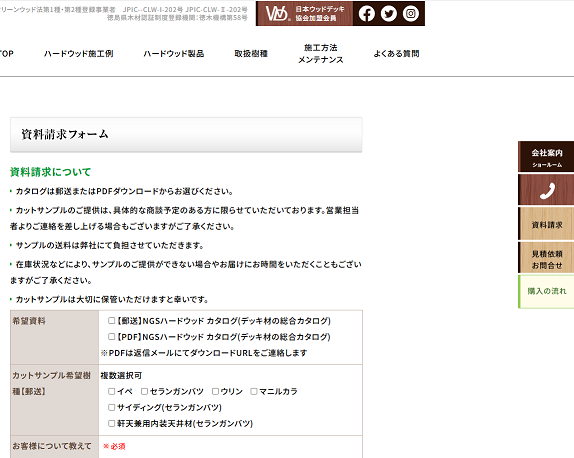Tick the セランガンバツ sample checkbox

pos(145,391)
